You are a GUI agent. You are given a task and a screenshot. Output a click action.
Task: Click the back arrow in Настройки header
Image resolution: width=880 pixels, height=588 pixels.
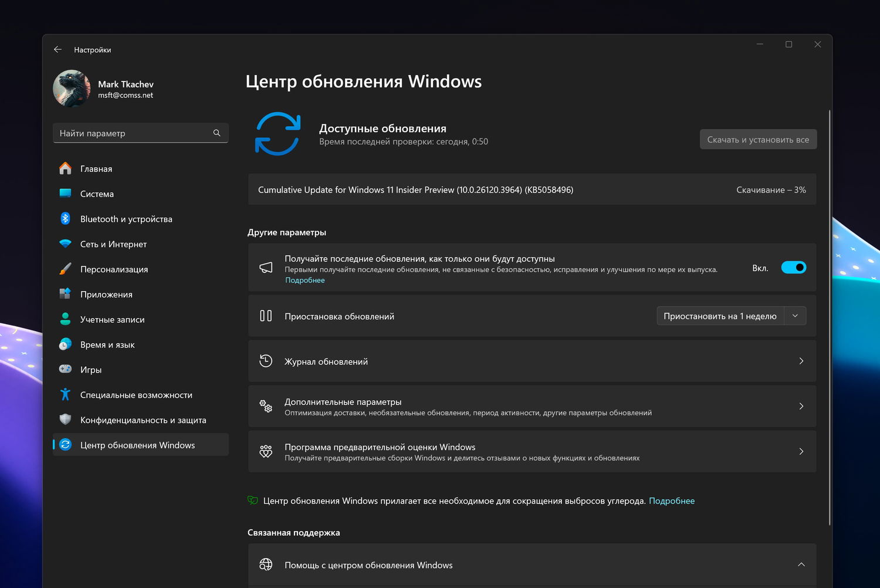[57, 50]
